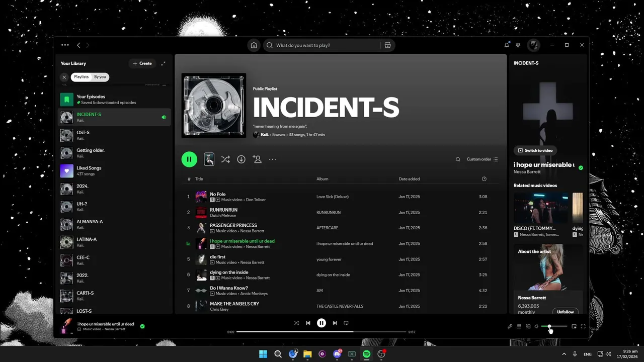Mute with the volume speaker icon
Viewport: 644px width, 362px height.
[x=536, y=326]
